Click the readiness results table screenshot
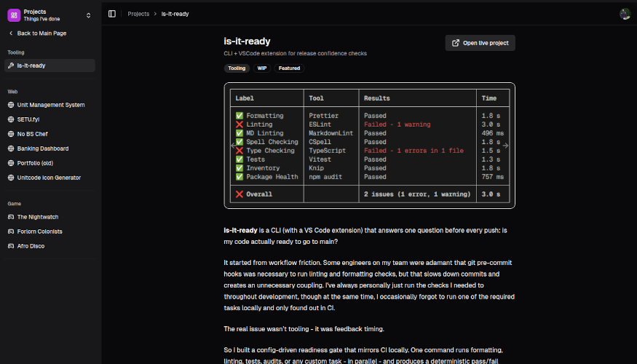The height and width of the screenshot is (364, 637). pos(369,146)
